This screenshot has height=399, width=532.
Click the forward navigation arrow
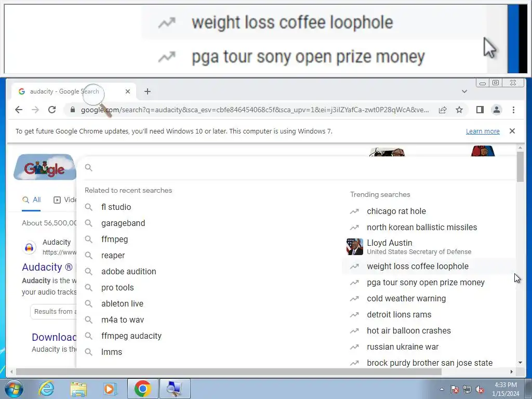tap(35, 110)
